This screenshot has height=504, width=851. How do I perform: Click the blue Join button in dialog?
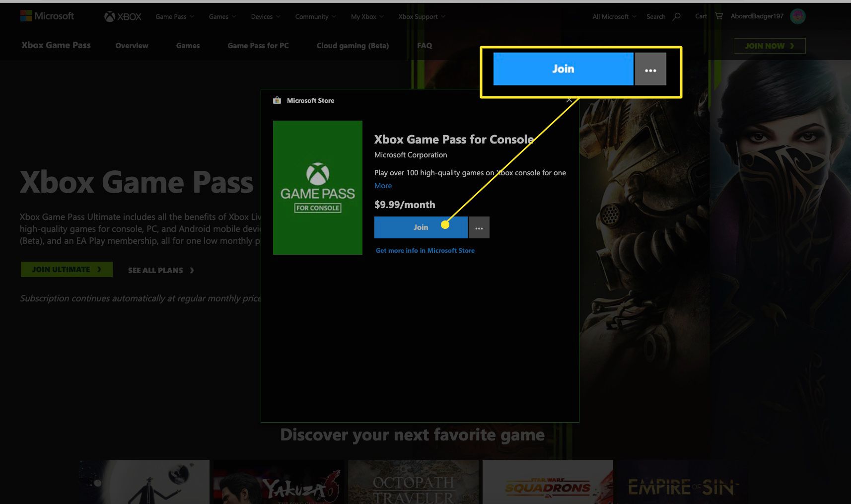(x=421, y=227)
